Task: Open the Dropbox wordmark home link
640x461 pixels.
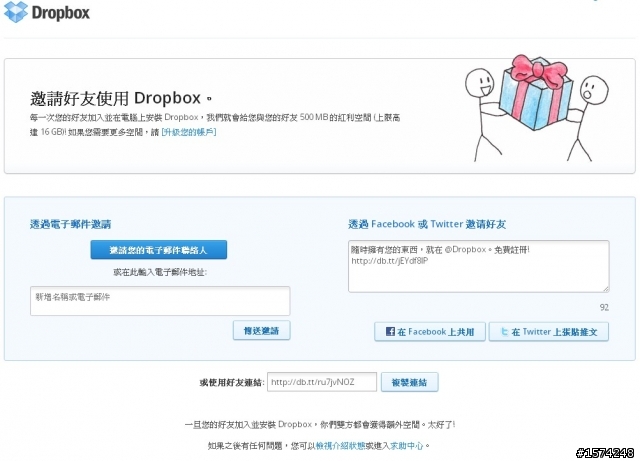Action: coord(61,13)
